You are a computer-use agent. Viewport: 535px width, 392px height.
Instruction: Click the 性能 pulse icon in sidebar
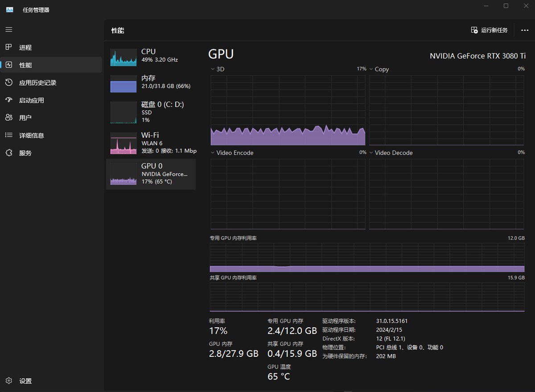[9, 65]
